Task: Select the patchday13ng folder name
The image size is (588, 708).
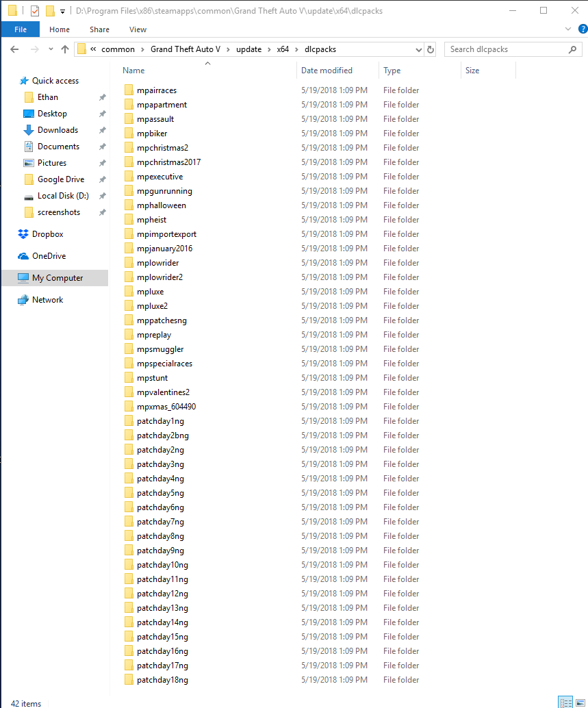Action: (x=162, y=608)
